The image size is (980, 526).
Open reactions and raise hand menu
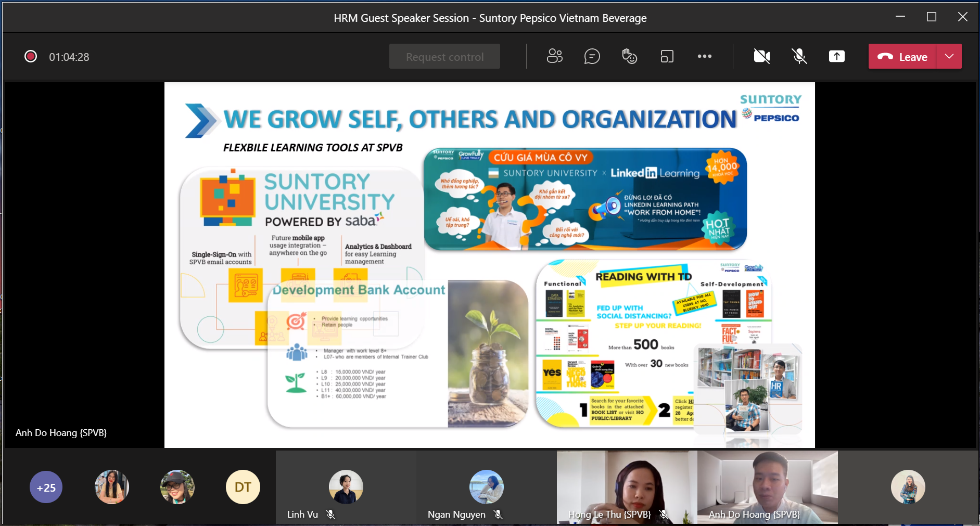coord(630,56)
